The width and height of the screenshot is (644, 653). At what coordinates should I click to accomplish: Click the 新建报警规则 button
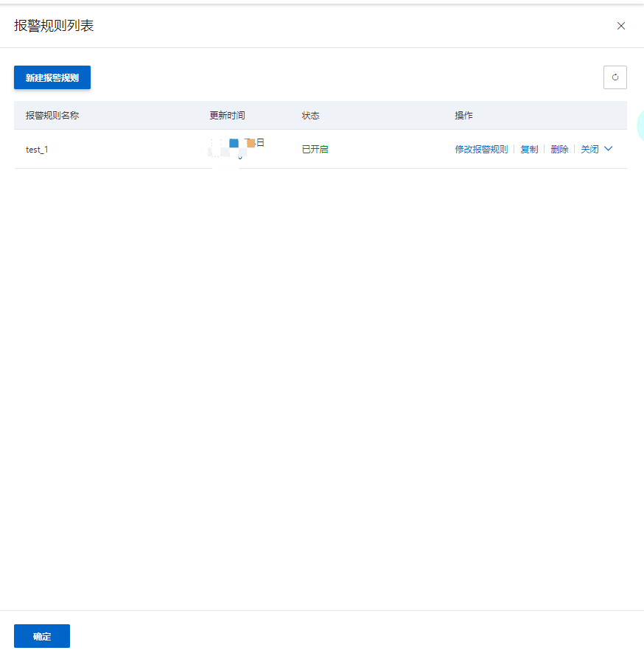coord(52,77)
